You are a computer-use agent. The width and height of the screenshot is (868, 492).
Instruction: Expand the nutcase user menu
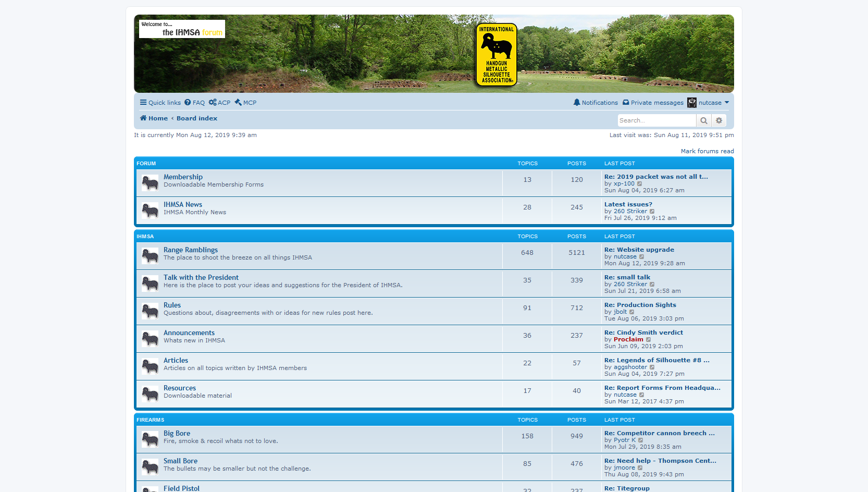[x=713, y=103]
